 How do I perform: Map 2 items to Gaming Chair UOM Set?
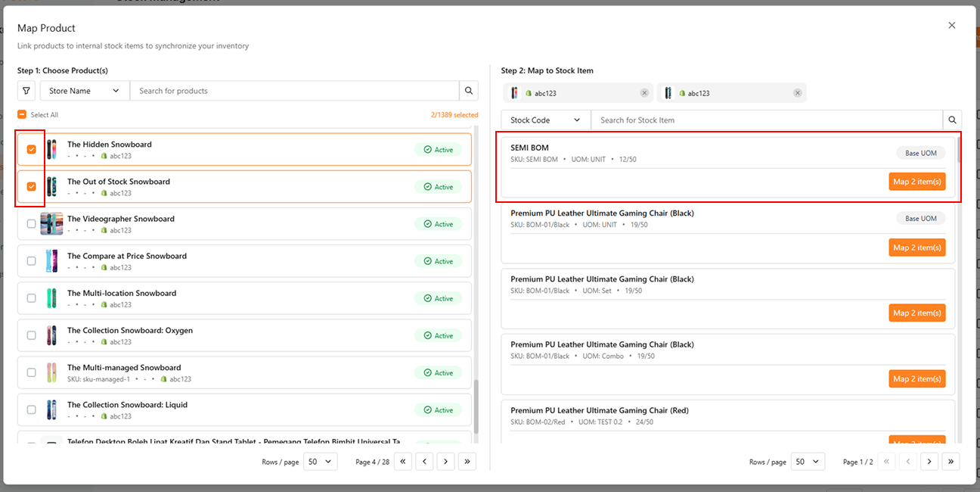(x=916, y=313)
